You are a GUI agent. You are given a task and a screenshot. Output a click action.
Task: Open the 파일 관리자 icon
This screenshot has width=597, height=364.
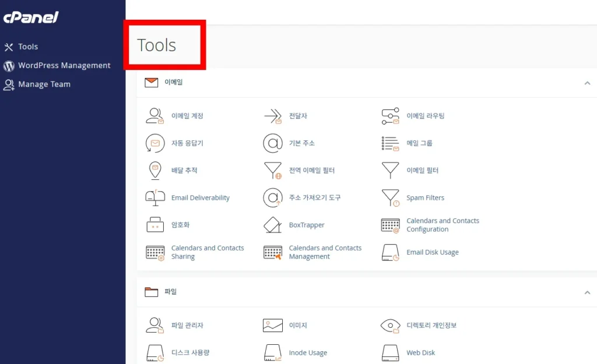coord(155,325)
